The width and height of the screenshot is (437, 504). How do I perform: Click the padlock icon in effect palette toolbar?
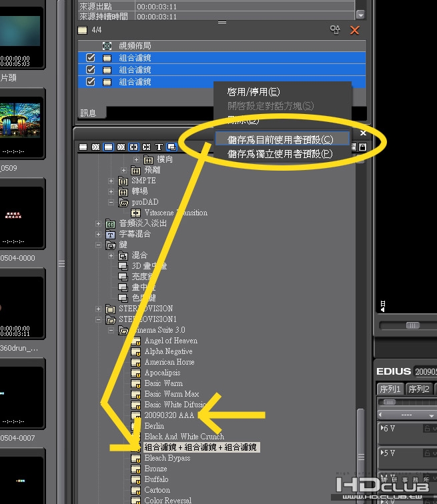[363, 147]
